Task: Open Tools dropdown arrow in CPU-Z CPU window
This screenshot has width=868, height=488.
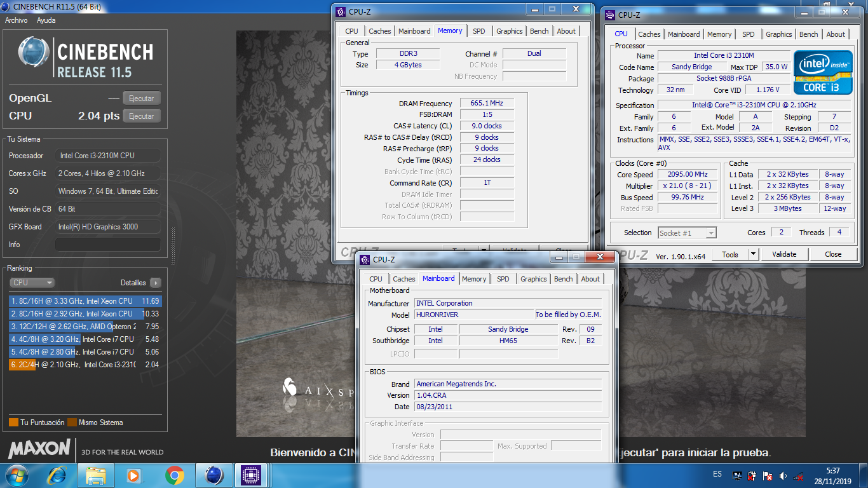Action: pos(753,254)
